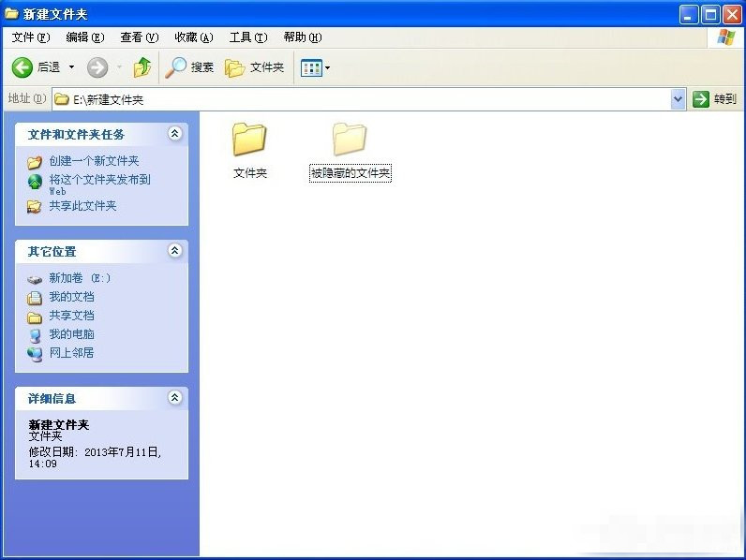This screenshot has width=746, height=560.
Task: Collapse the 文件和文件夹任务 panel
Action: (x=174, y=134)
